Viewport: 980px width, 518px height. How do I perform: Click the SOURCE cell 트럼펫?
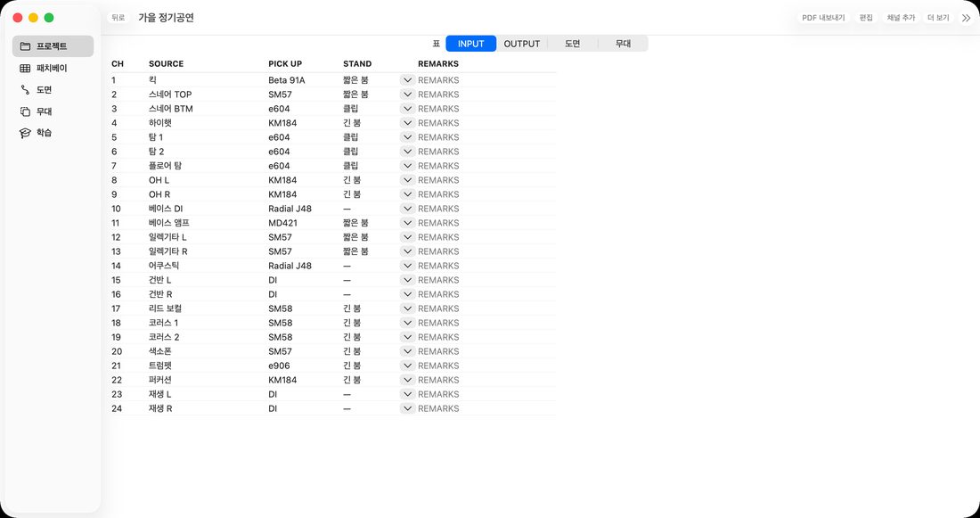pyautogui.click(x=160, y=366)
